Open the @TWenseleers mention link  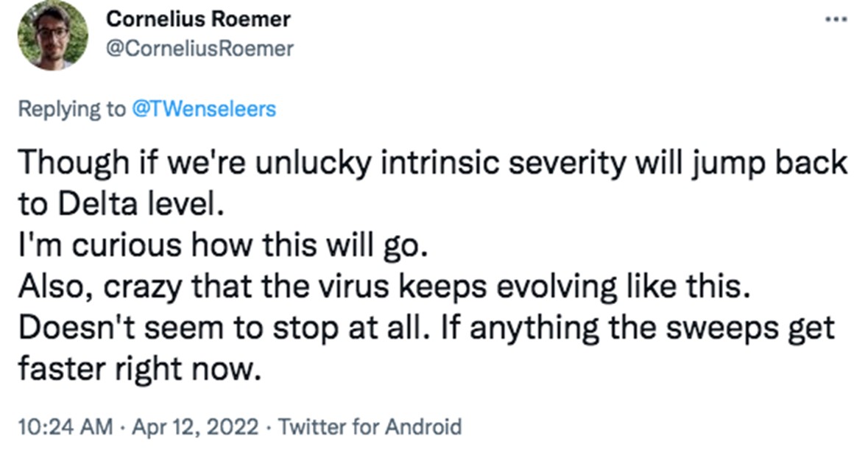coord(204,109)
